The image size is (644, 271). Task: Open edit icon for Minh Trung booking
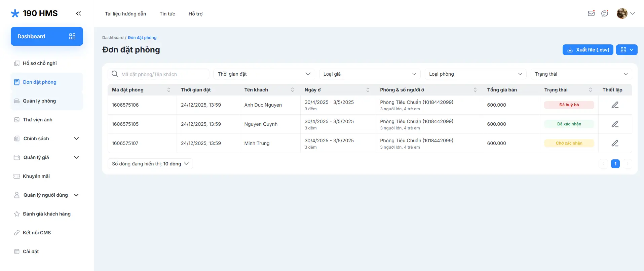615,143
